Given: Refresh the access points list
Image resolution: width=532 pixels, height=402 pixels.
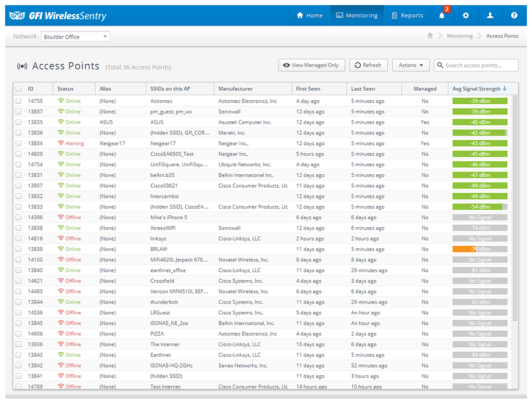Looking at the screenshot, I should coord(369,65).
